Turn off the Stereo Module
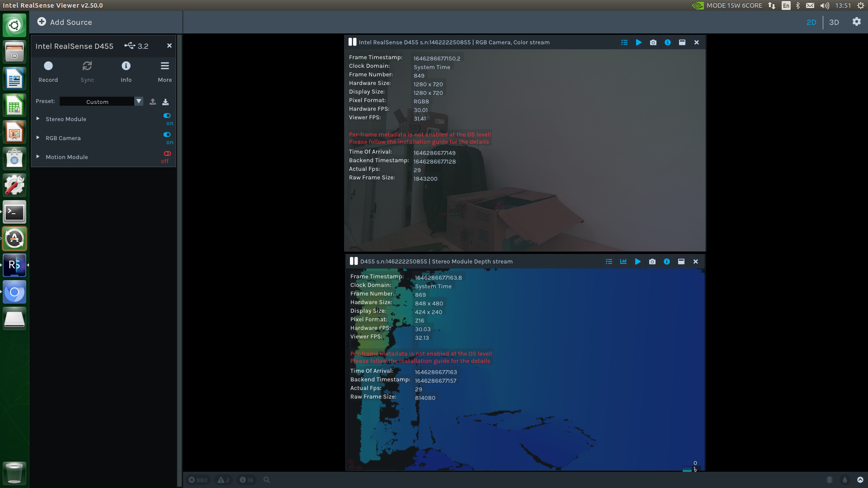Viewport: 868px width, 488px height. pos(167,116)
